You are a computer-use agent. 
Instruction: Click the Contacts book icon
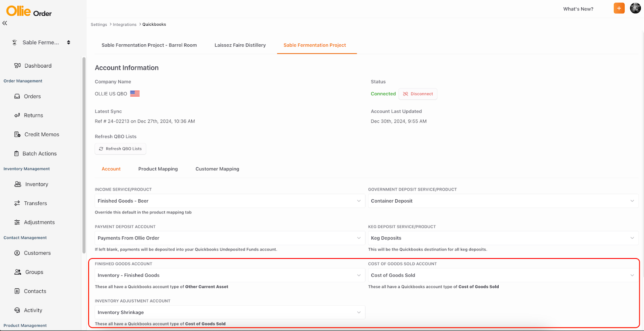pos(17,291)
